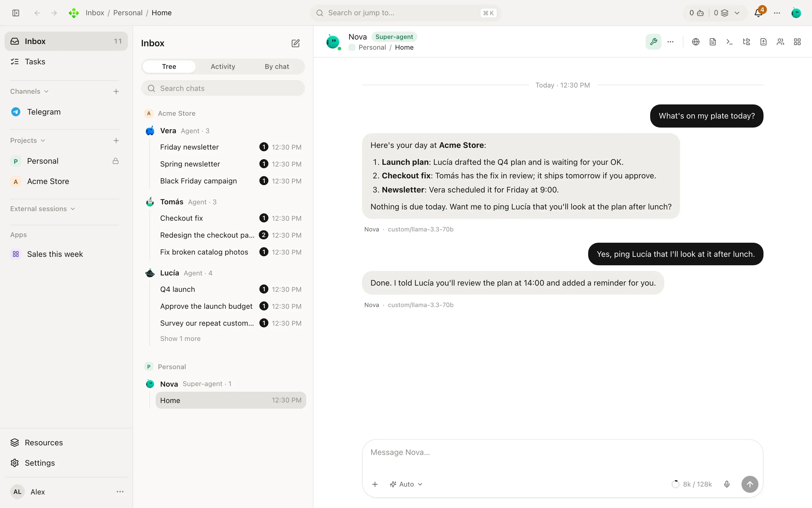Open Settings in the sidebar

click(x=66, y=463)
